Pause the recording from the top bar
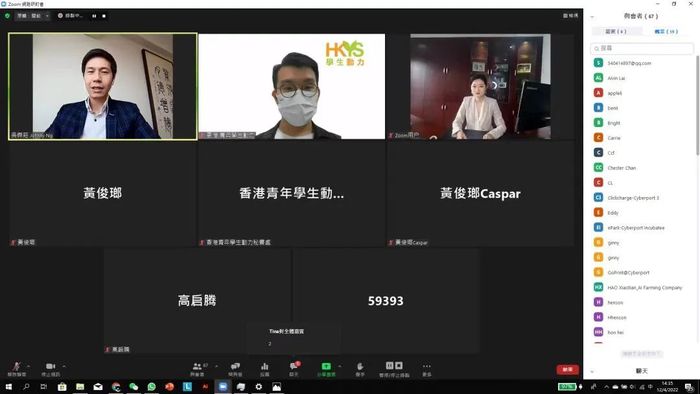 click(94, 16)
